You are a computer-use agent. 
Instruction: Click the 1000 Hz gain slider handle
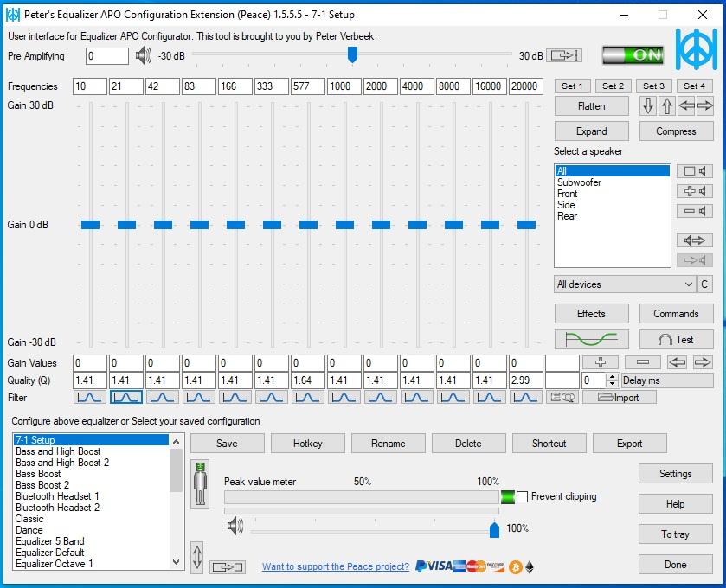345,225
